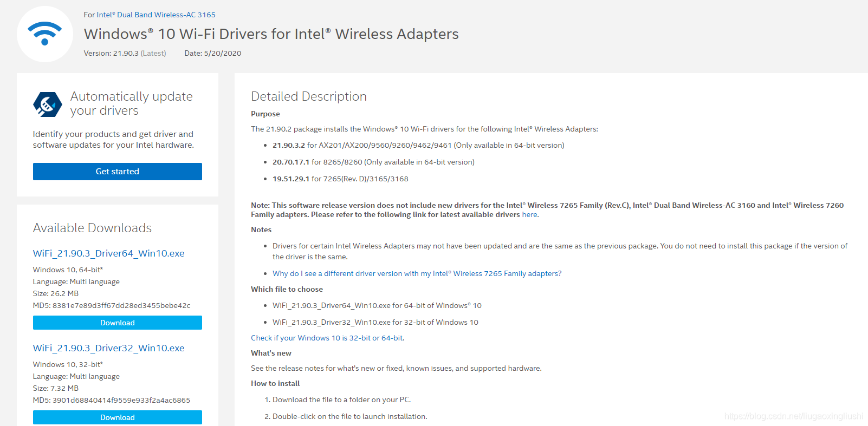The width and height of the screenshot is (868, 426).
Task: Click the MD5 3901d68840414f9559e933f2a4ac6865 text
Action: 112,401
